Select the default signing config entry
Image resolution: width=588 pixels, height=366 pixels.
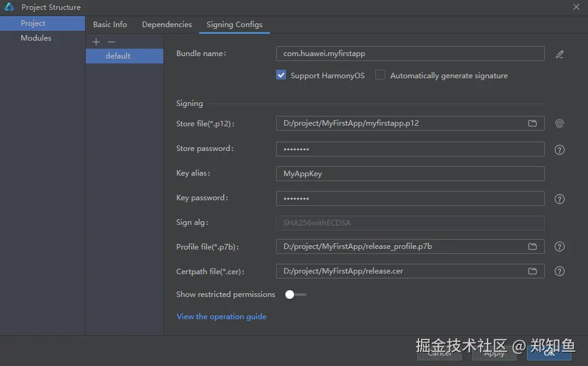pyautogui.click(x=125, y=56)
